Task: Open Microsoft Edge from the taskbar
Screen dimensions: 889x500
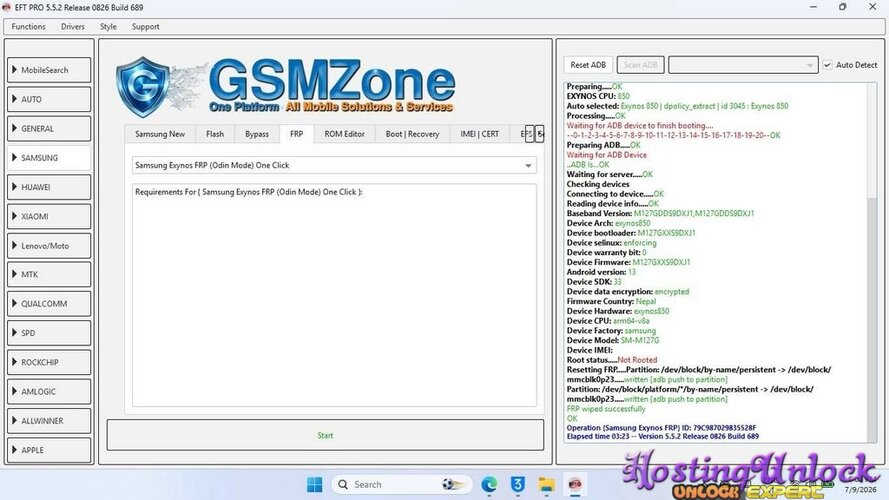Action: tap(489, 485)
